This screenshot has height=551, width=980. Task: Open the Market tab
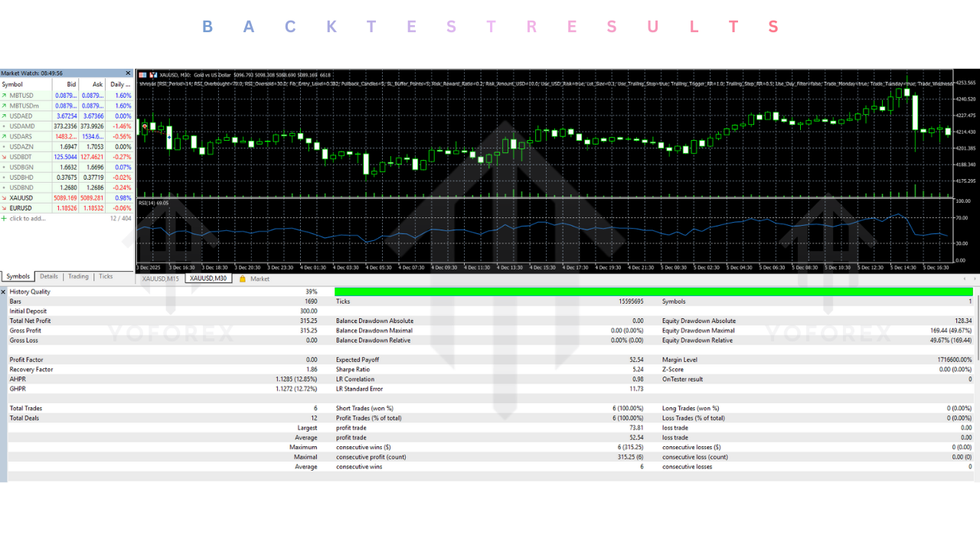pos(260,279)
